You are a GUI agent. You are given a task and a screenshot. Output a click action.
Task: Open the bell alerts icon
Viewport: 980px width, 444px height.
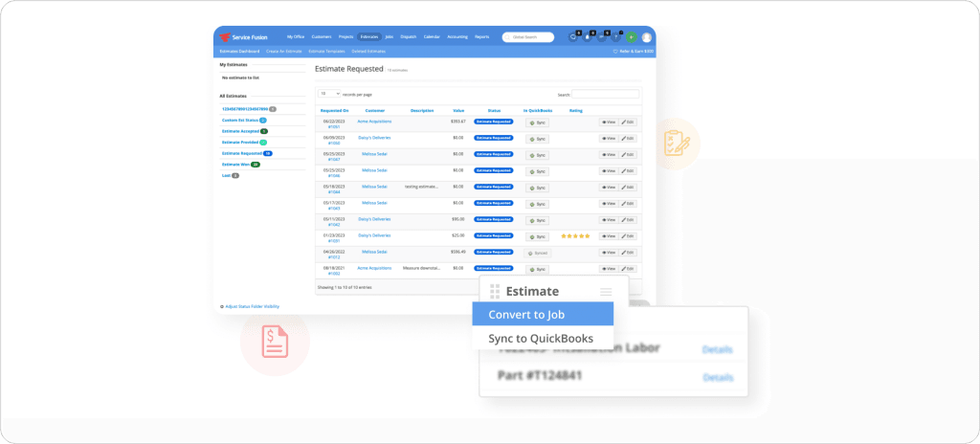click(588, 37)
